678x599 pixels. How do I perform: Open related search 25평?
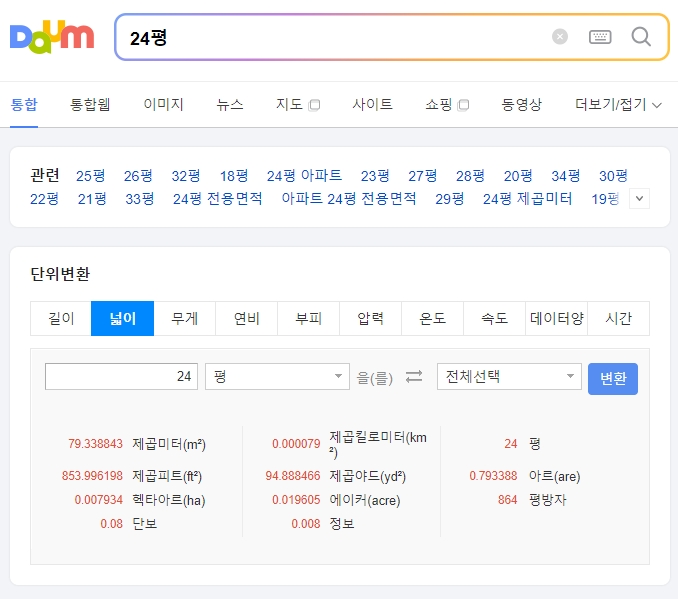pos(90,176)
